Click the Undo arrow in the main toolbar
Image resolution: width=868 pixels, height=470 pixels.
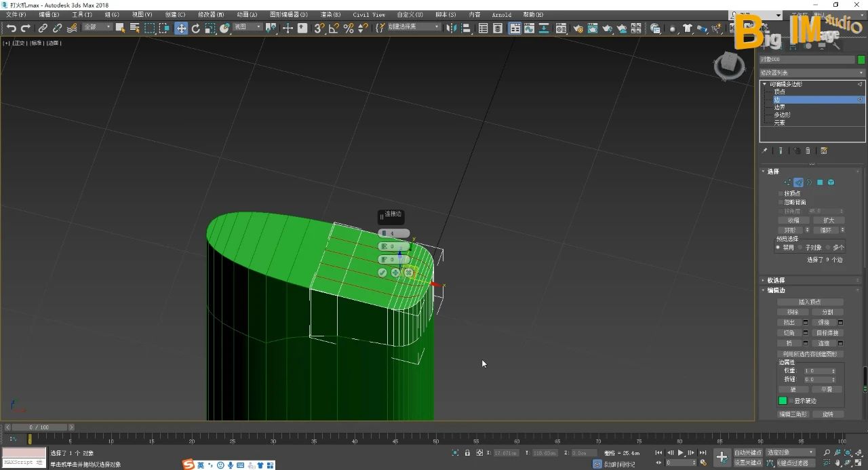coord(11,28)
